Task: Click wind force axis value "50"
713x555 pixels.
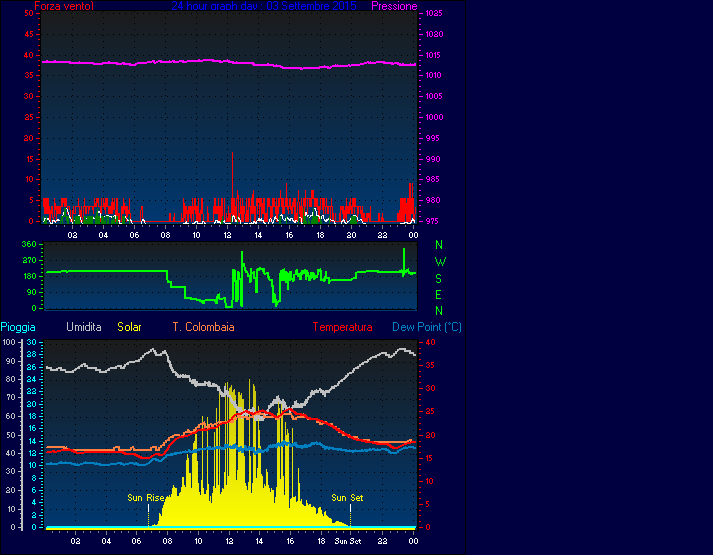Action: (29, 13)
